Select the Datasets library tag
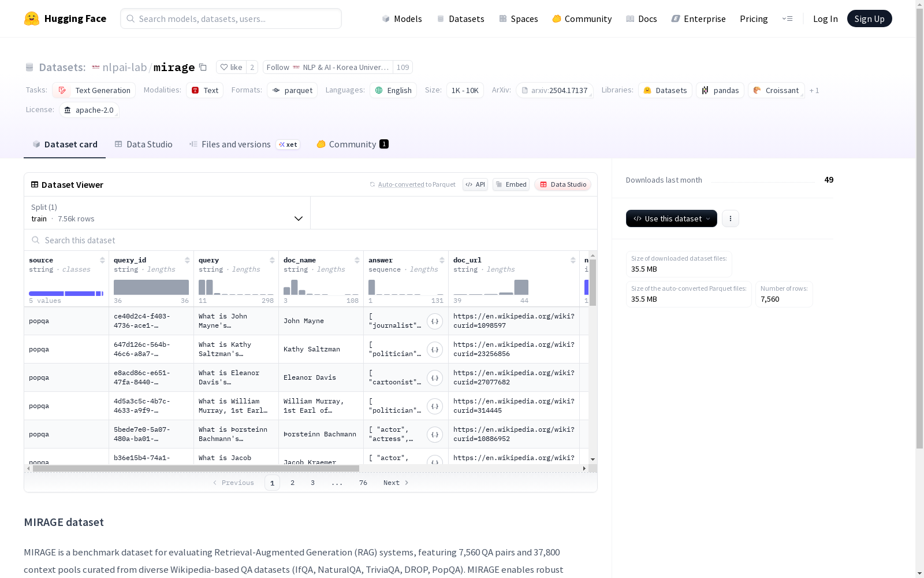The width and height of the screenshot is (924, 578). tap(665, 90)
